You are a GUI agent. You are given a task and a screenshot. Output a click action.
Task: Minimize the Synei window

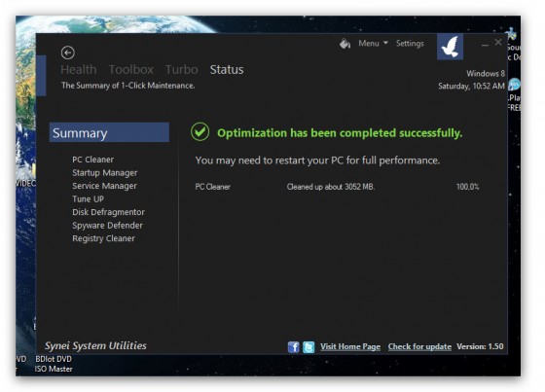point(485,45)
